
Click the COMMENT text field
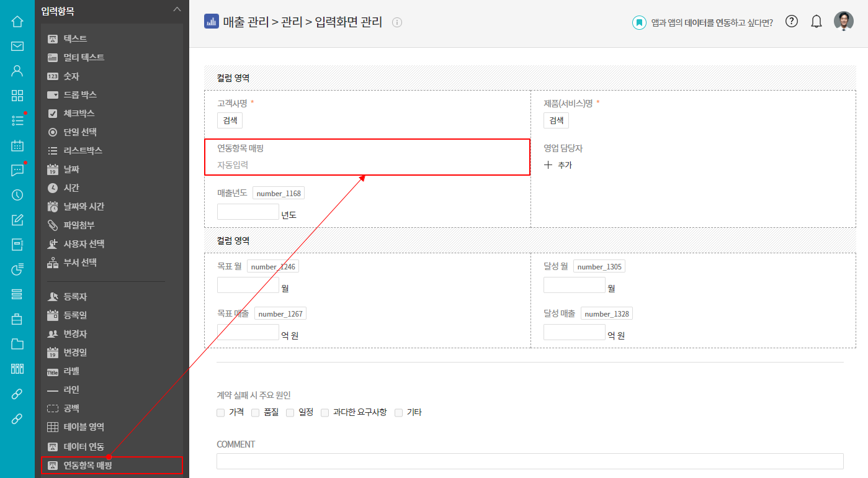[529, 461]
